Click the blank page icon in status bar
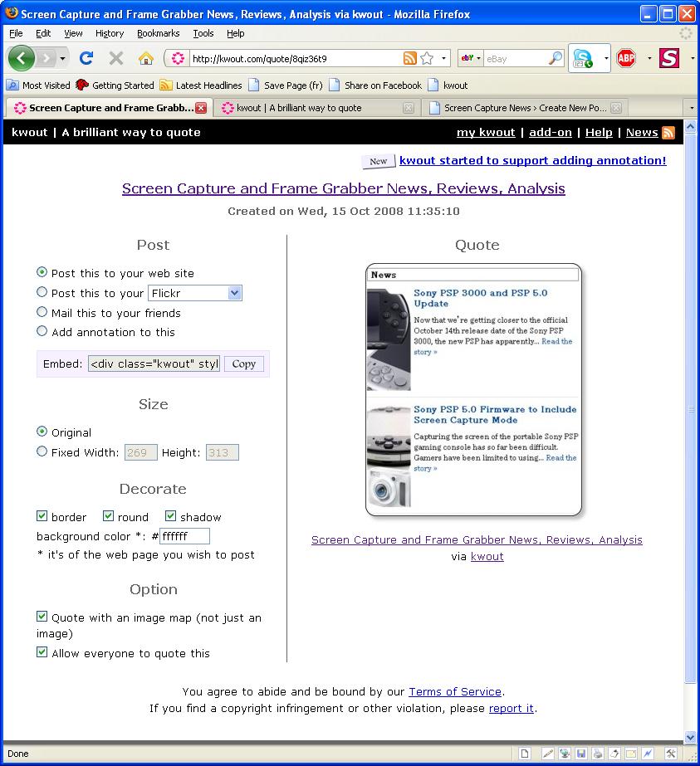The width and height of the screenshot is (700, 766). click(525, 754)
